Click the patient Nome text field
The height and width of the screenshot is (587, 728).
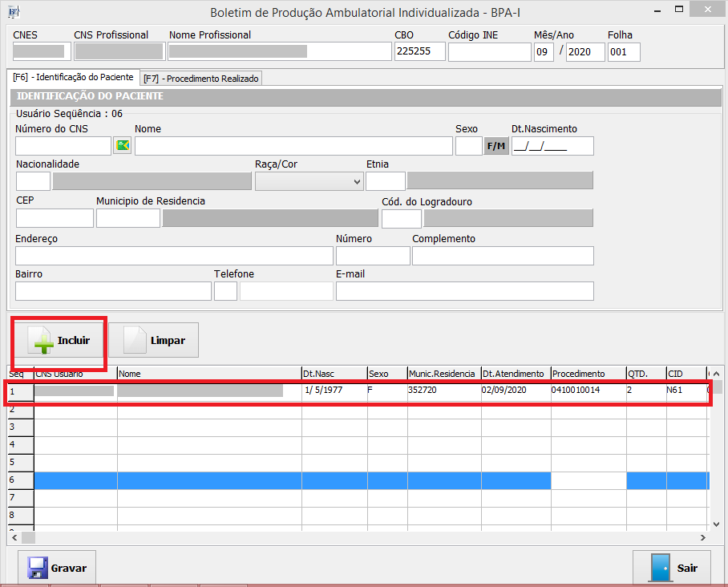tap(293, 146)
